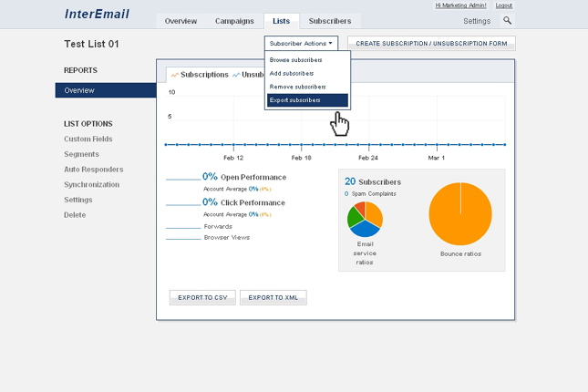Click the InterEmail logo
Screen dimensions: 588x392
pyautogui.click(x=98, y=15)
